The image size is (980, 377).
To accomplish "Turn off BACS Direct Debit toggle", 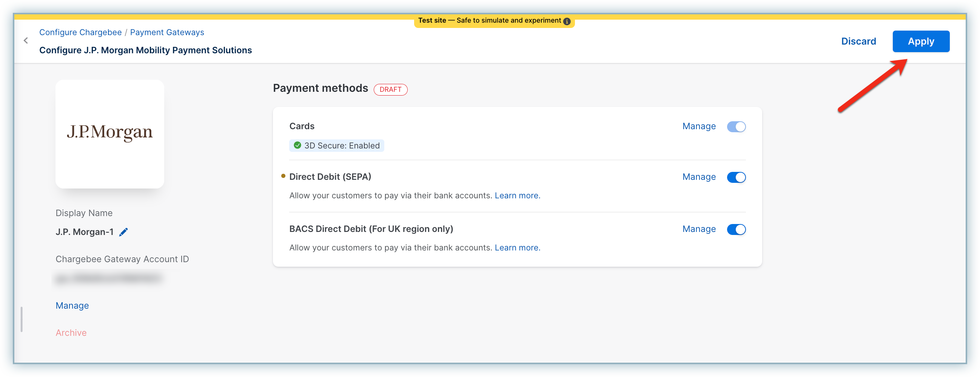I will point(736,229).
